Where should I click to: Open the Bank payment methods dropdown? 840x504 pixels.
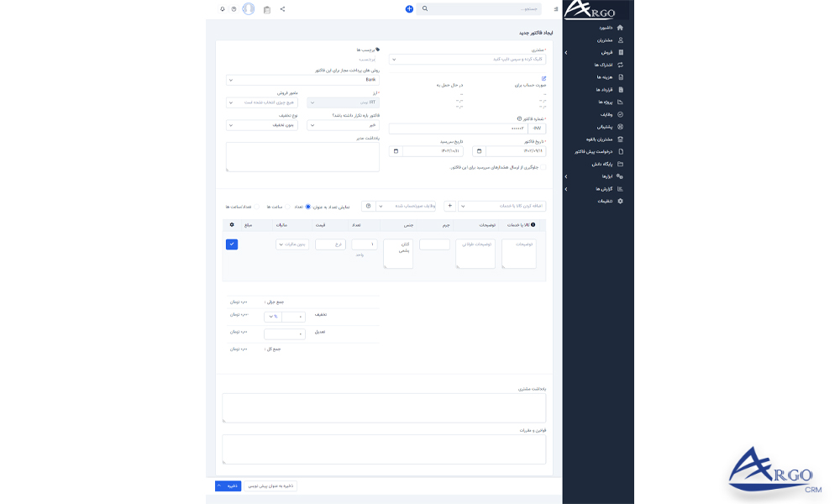pos(302,80)
